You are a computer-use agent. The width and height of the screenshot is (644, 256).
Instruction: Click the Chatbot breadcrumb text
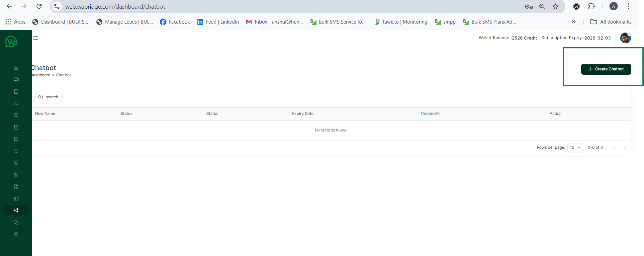click(63, 75)
